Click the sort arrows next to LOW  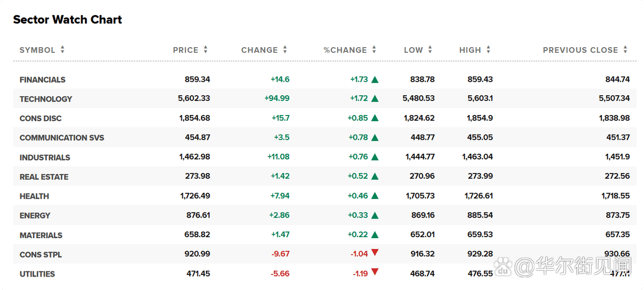(x=430, y=50)
